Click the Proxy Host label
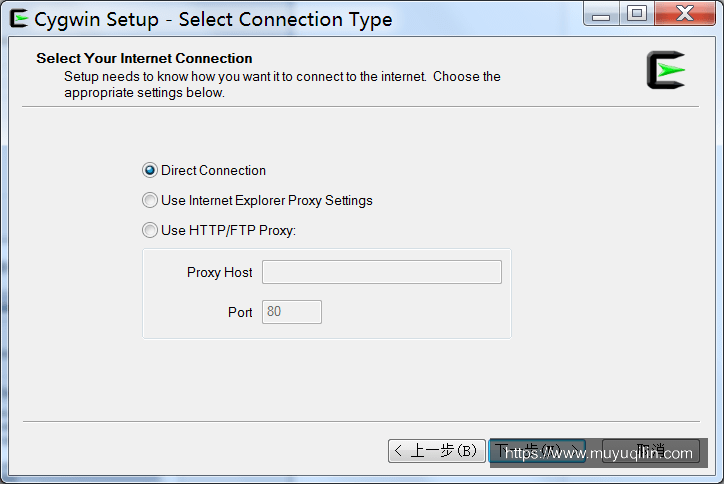The height and width of the screenshot is (484, 724). pos(219,272)
